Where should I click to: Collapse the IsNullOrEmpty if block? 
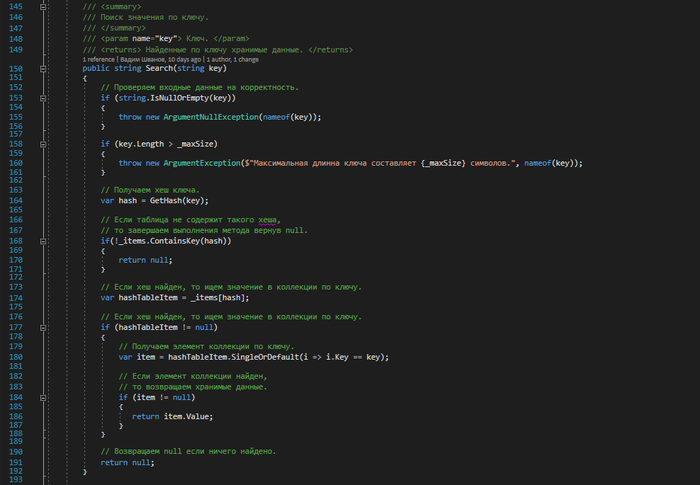43,98
